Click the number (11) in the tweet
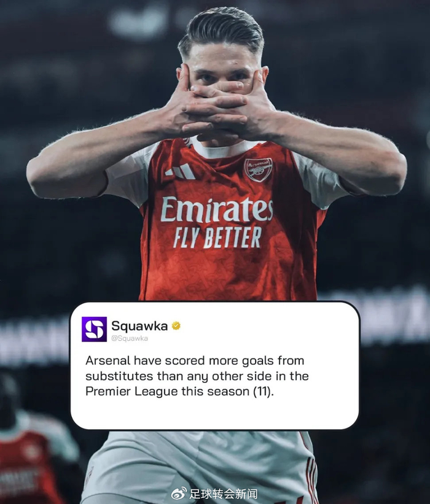 264,392
